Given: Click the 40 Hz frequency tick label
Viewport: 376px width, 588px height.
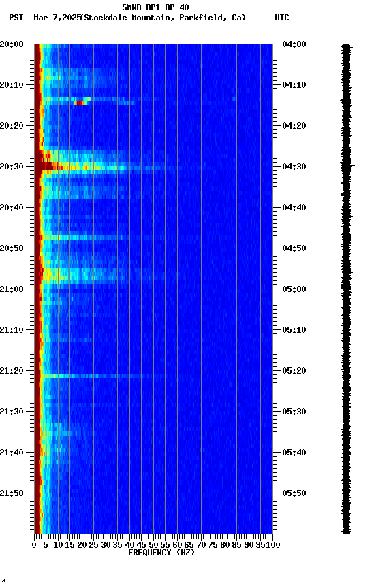Looking at the screenshot, I should (x=129, y=545).
